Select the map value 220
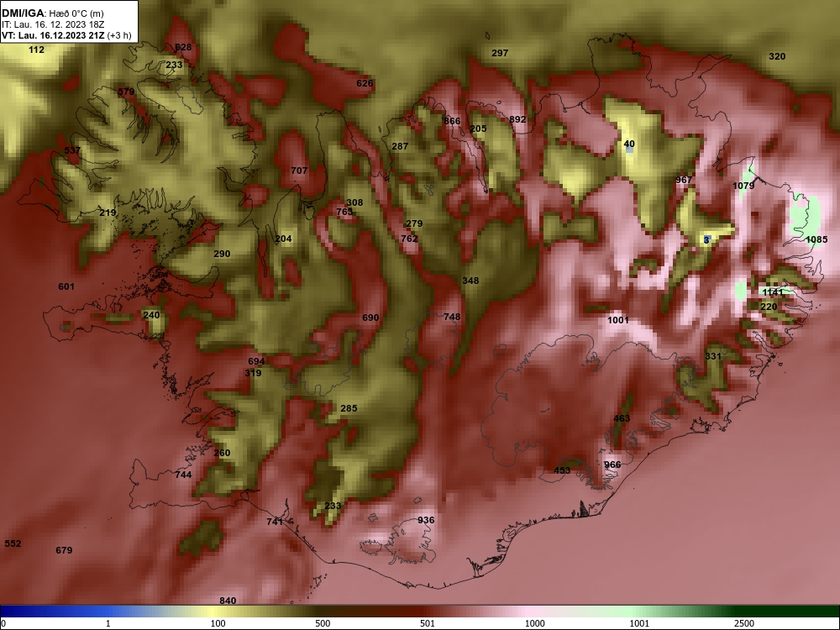 769,307
